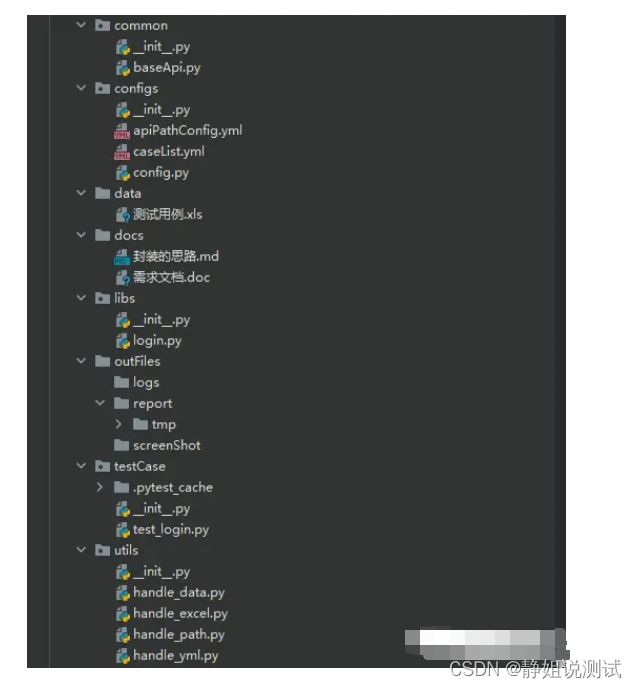Collapse the libs folder chevron
The image size is (637, 688).
(x=81, y=298)
